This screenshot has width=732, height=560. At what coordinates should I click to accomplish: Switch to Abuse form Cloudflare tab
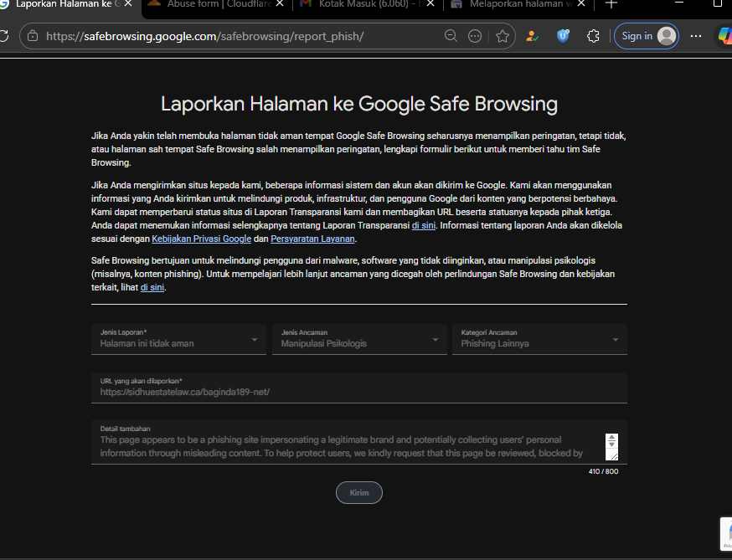tap(218, 4)
